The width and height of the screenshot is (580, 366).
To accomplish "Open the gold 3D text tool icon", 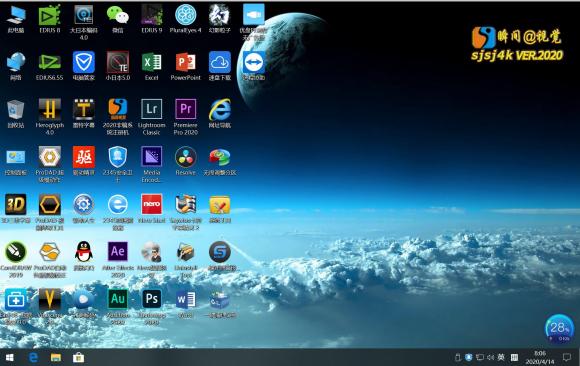I will pos(16,204).
